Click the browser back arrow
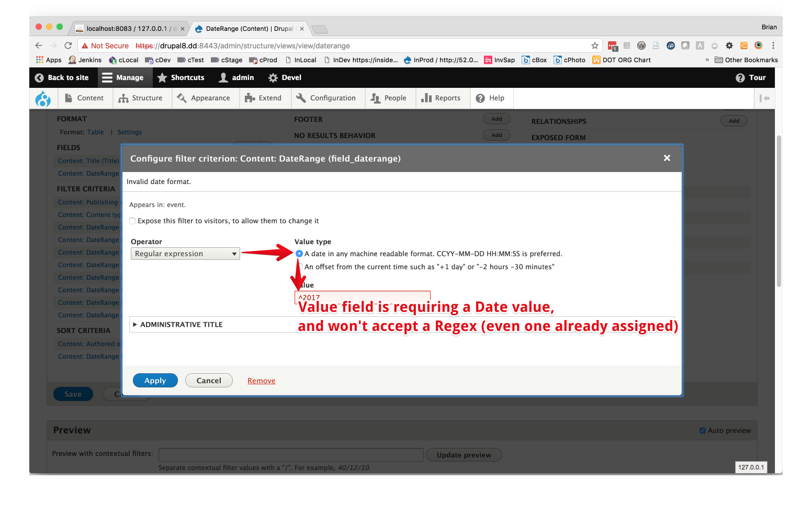The image size is (812, 515). click(39, 45)
